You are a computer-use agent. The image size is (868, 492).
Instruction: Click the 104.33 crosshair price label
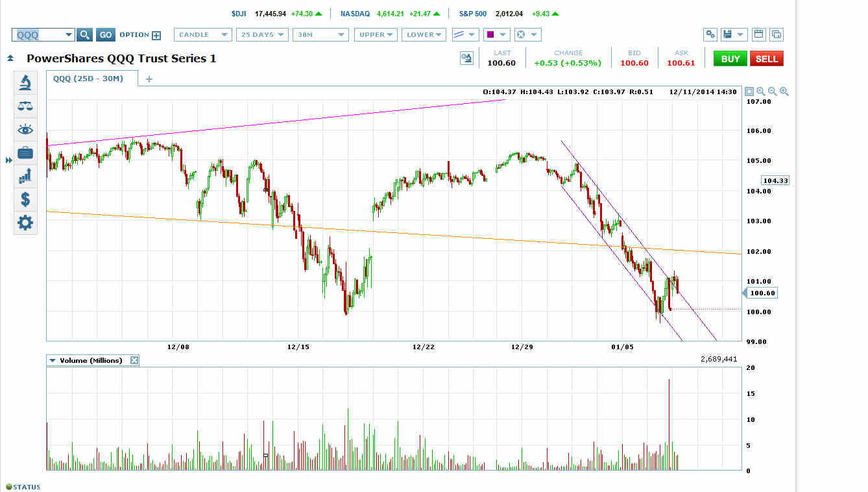775,180
